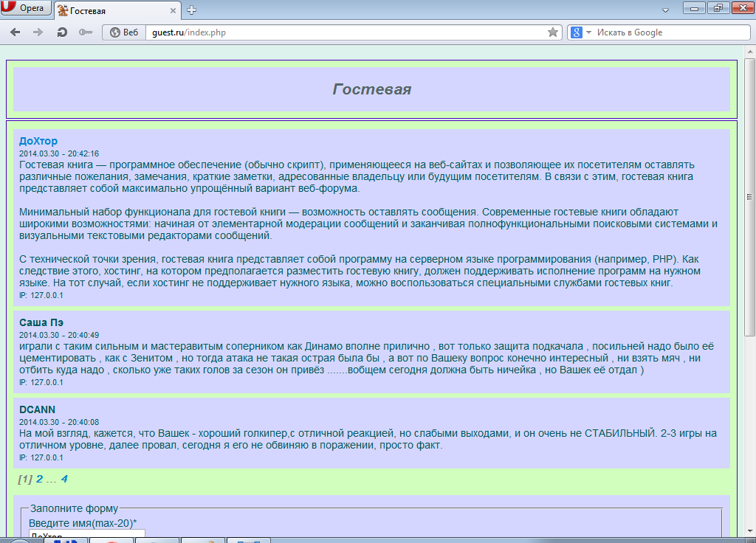Click the current page [1] indicator
This screenshot has height=543, width=756.
click(25, 479)
